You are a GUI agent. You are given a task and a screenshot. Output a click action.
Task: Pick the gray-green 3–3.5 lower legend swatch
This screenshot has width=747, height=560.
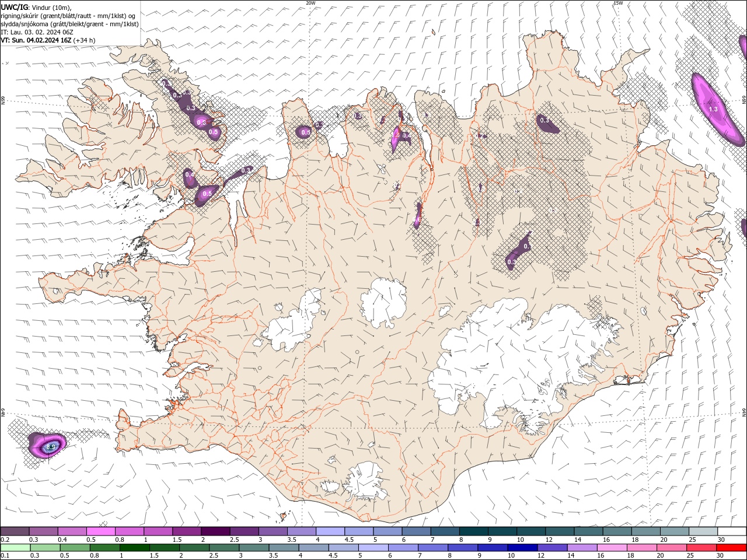[253, 548]
